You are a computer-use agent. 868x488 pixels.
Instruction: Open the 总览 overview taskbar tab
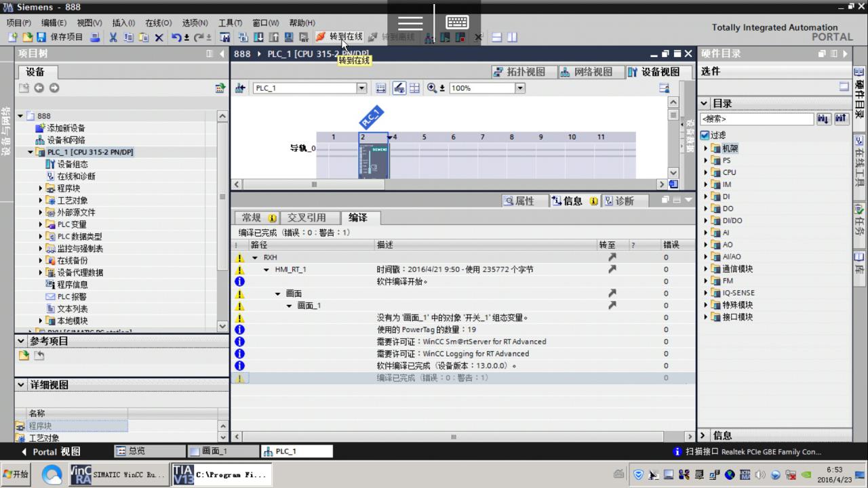point(148,451)
